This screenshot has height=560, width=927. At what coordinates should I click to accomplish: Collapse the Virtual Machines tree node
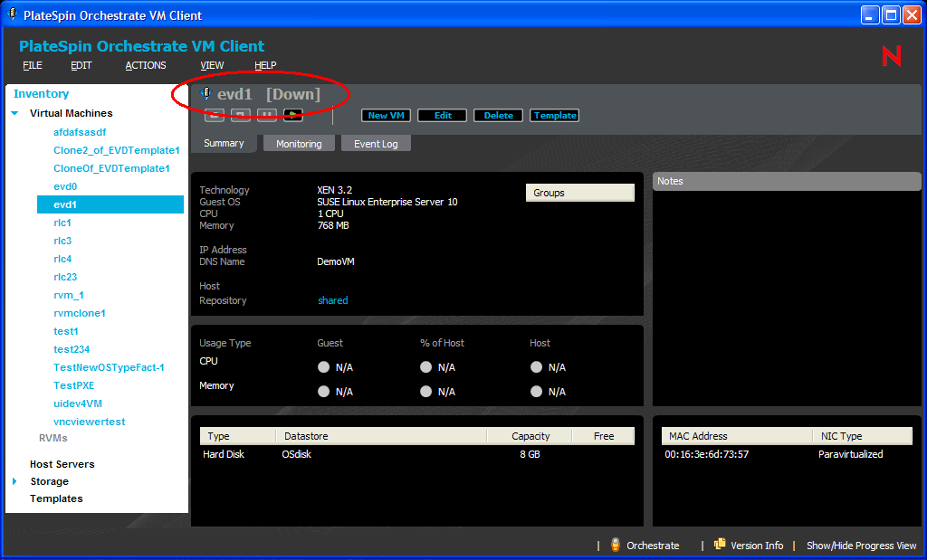tap(14, 113)
